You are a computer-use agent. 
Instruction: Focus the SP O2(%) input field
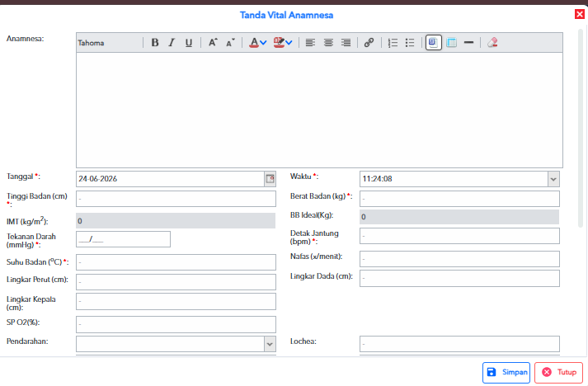176,324
